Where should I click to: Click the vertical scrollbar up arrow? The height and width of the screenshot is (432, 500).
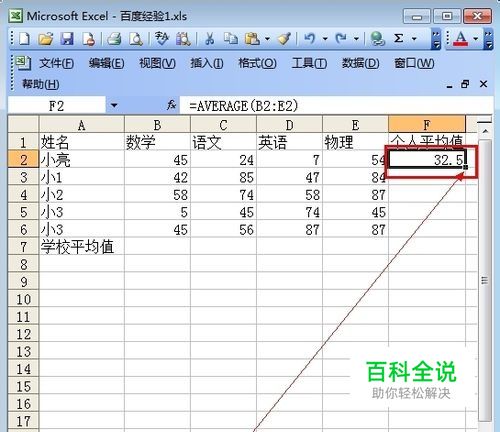(x=485, y=131)
